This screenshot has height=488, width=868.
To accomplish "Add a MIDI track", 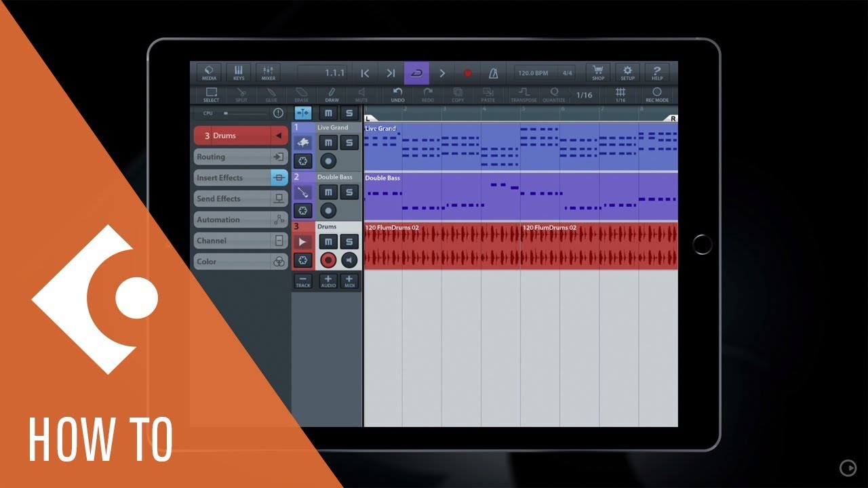I will pos(349,281).
